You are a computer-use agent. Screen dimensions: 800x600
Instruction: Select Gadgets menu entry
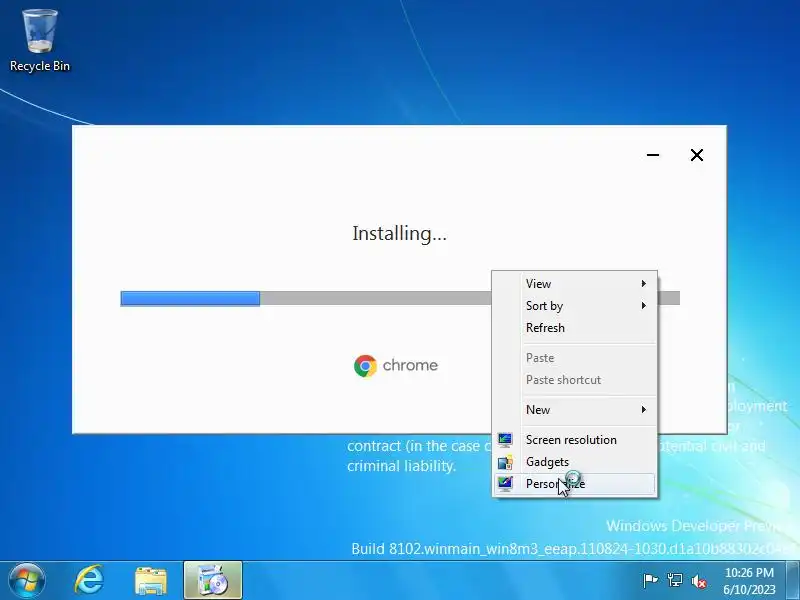[x=574, y=462]
